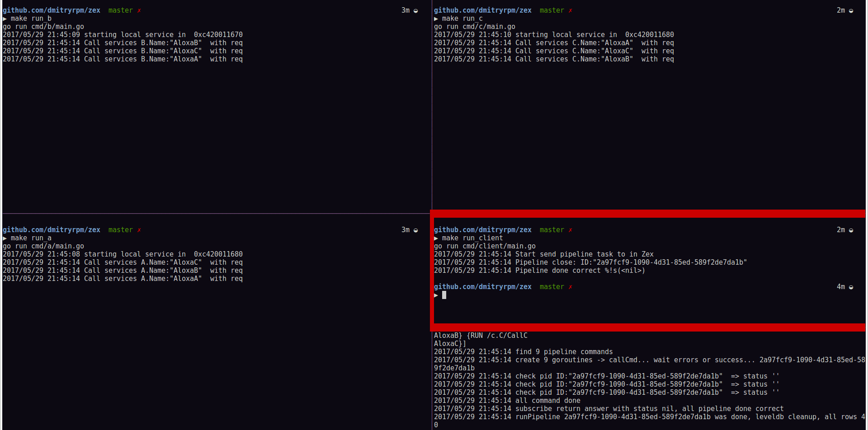Click log line A.Name:"AloxaB"
This screenshot has height=430, width=868.
tap(123, 271)
